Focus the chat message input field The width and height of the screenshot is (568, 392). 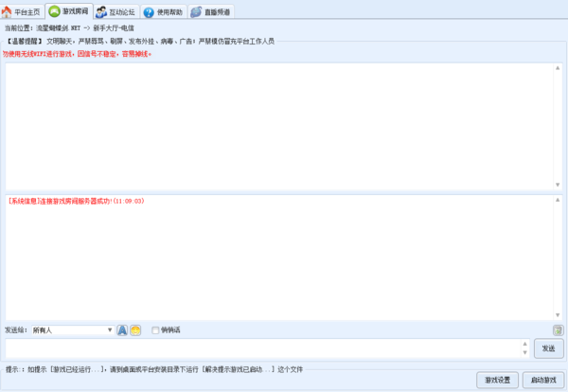click(x=263, y=348)
